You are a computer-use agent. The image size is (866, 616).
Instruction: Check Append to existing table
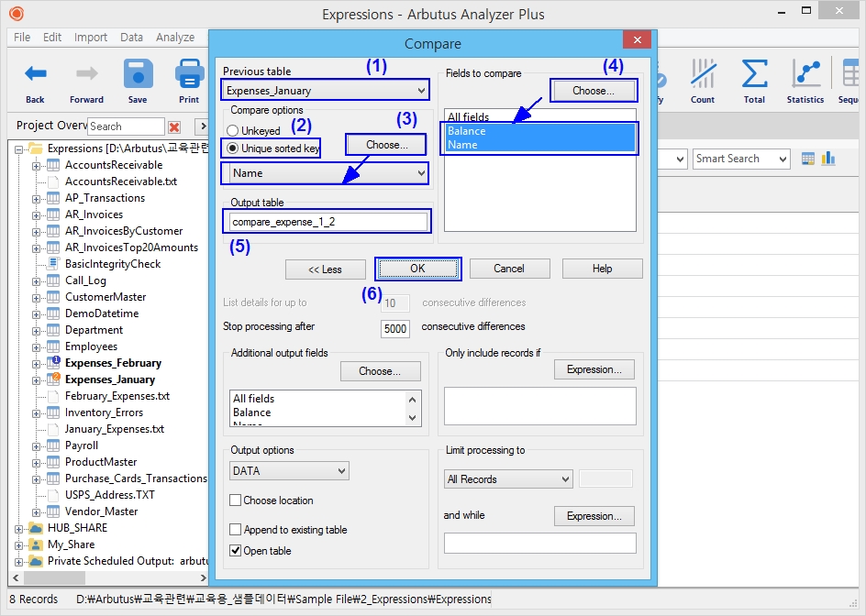[x=235, y=529]
